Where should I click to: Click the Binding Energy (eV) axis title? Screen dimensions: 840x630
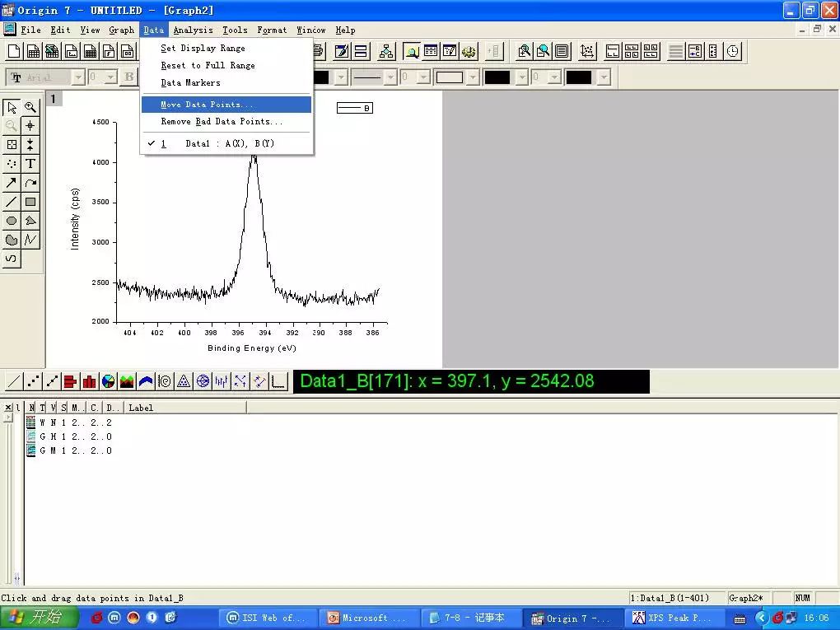(252, 348)
